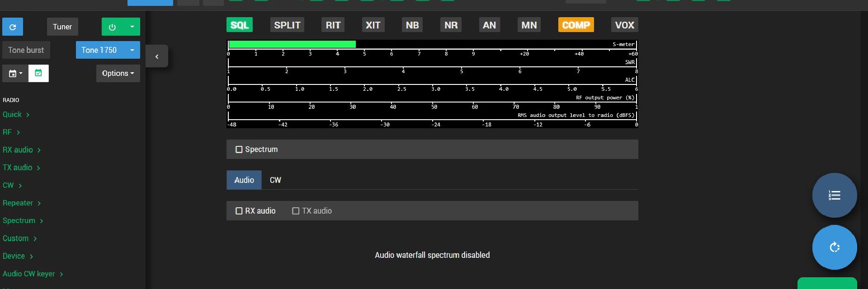Image resolution: width=868 pixels, height=289 pixels.
Task: Enable the Spectrum checkbox
Action: [x=239, y=149]
